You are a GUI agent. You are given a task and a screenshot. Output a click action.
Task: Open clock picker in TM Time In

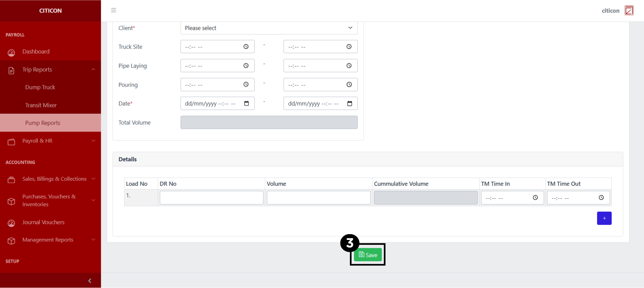(535, 198)
